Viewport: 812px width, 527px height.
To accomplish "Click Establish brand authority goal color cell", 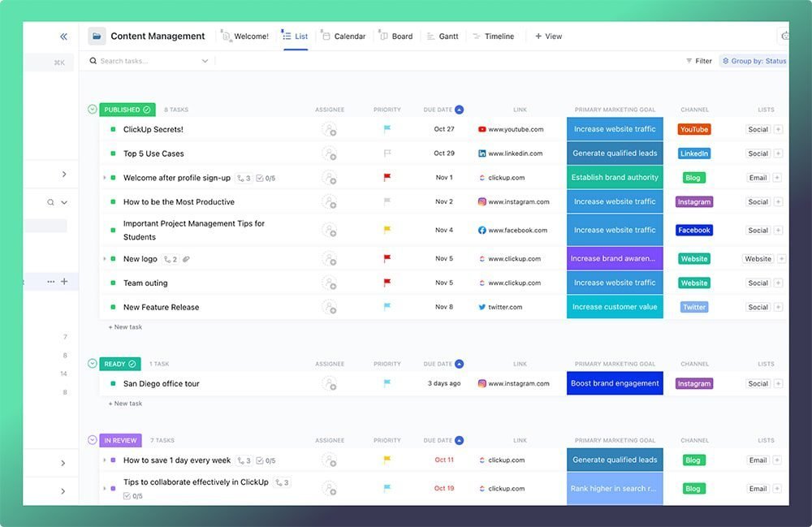I will tap(615, 178).
